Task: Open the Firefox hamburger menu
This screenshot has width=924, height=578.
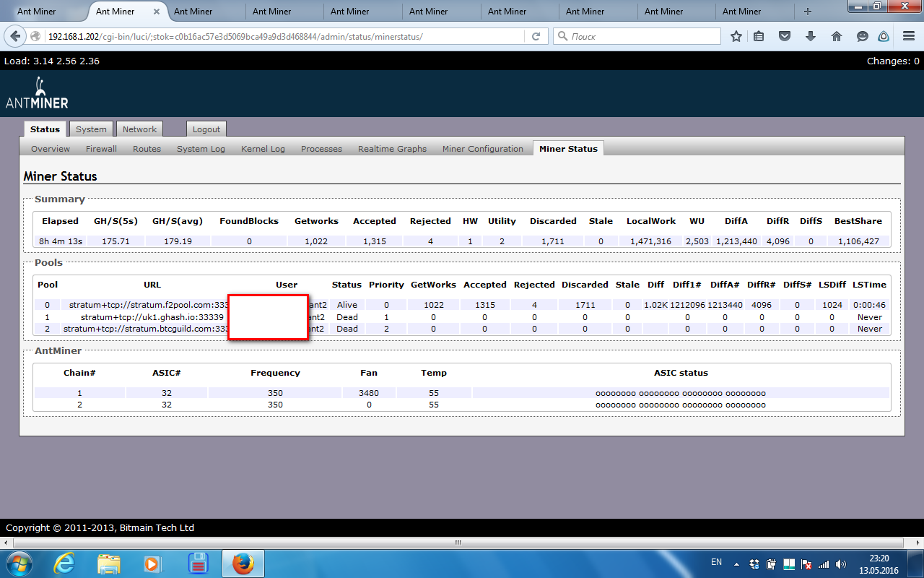Action: (909, 36)
